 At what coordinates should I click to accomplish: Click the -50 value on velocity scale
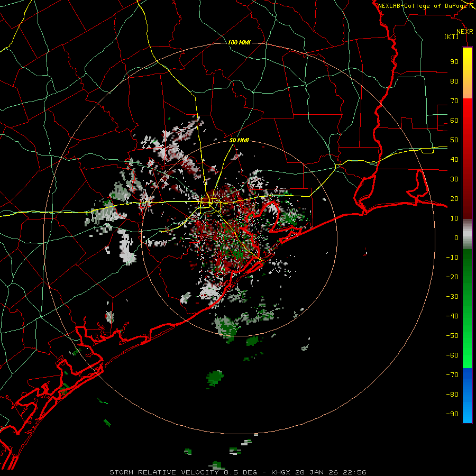[x=452, y=336]
